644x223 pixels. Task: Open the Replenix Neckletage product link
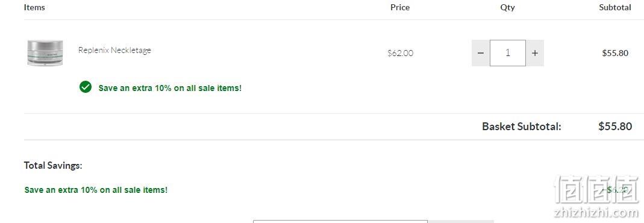tap(114, 50)
